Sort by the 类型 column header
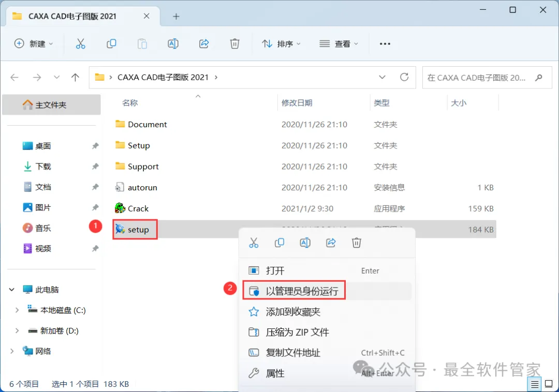This screenshot has width=559, height=392. click(381, 103)
